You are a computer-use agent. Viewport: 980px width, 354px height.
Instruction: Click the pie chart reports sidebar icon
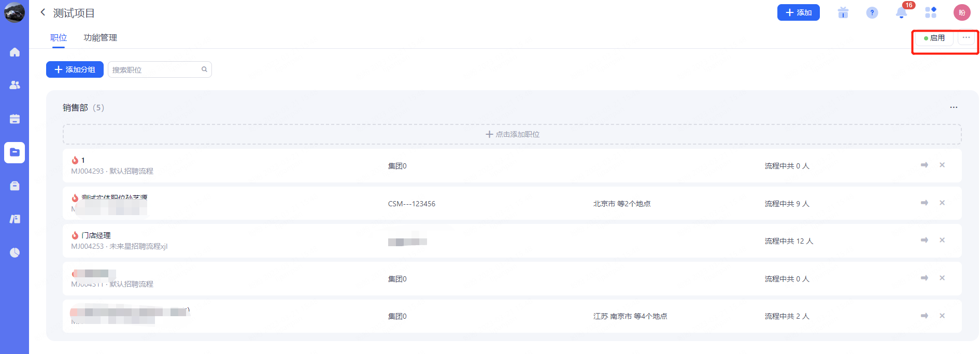click(15, 252)
